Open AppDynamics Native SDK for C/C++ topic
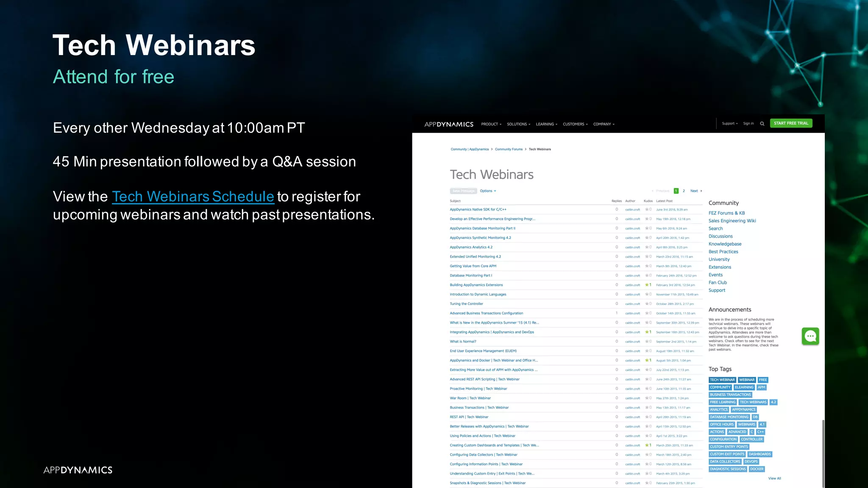The width and height of the screenshot is (868, 488). point(478,209)
